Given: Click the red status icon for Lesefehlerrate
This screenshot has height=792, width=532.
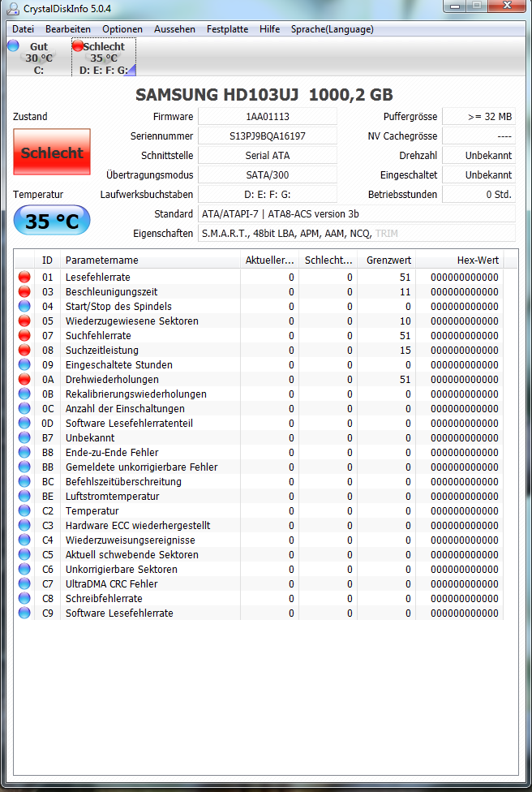Looking at the screenshot, I should tap(24, 277).
